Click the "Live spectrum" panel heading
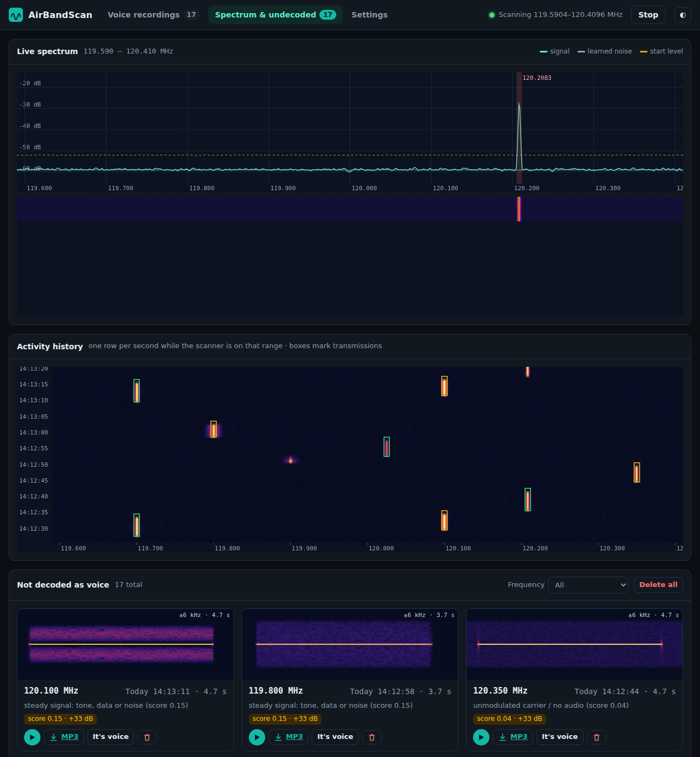Image resolution: width=700 pixels, height=757 pixels. click(48, 51)
